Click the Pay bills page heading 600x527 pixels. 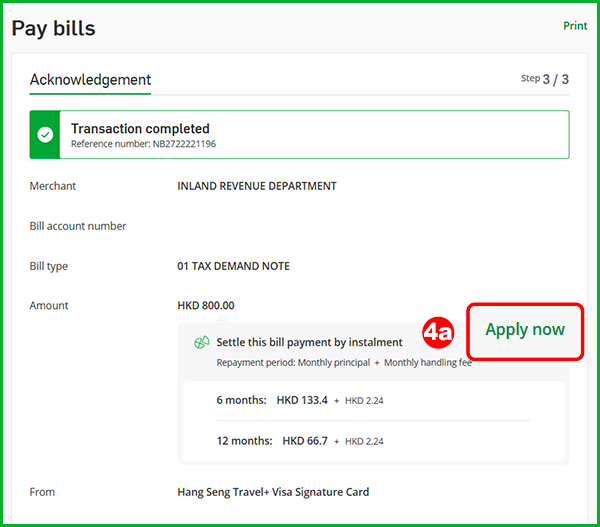click(x=54, y=28)
